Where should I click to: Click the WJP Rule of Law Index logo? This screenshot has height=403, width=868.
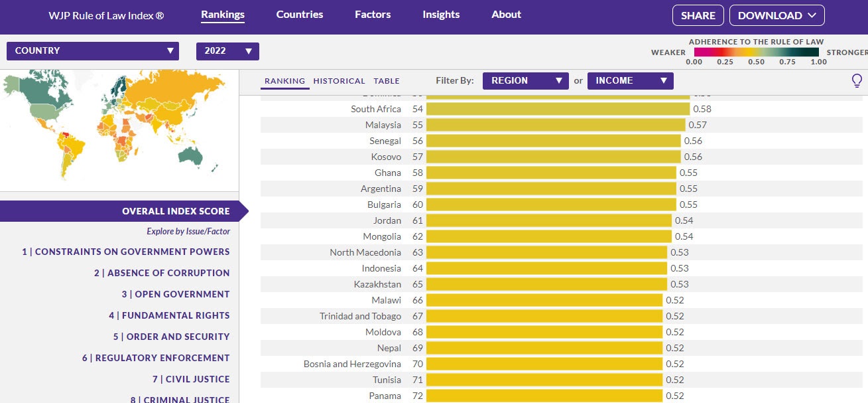[106, 15]
